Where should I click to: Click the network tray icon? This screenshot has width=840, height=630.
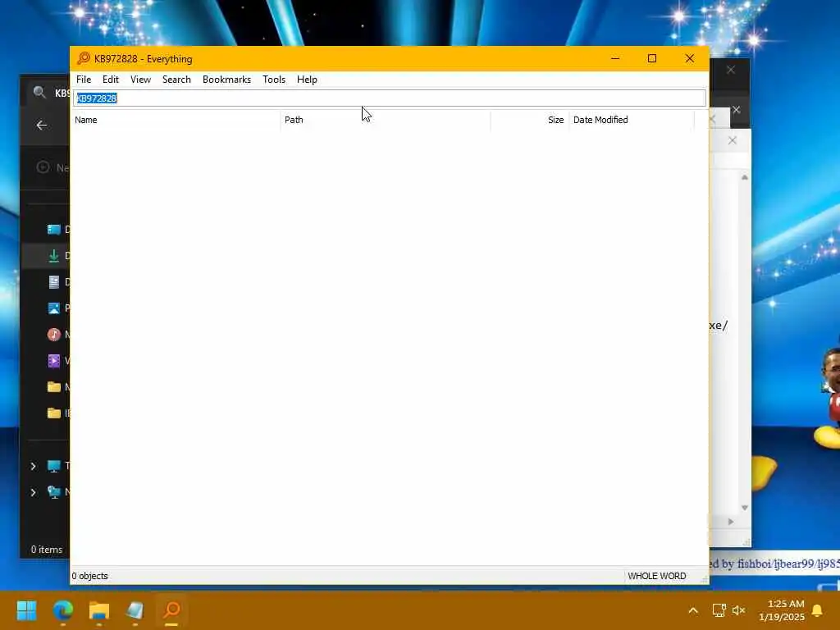tap(719, 610)
